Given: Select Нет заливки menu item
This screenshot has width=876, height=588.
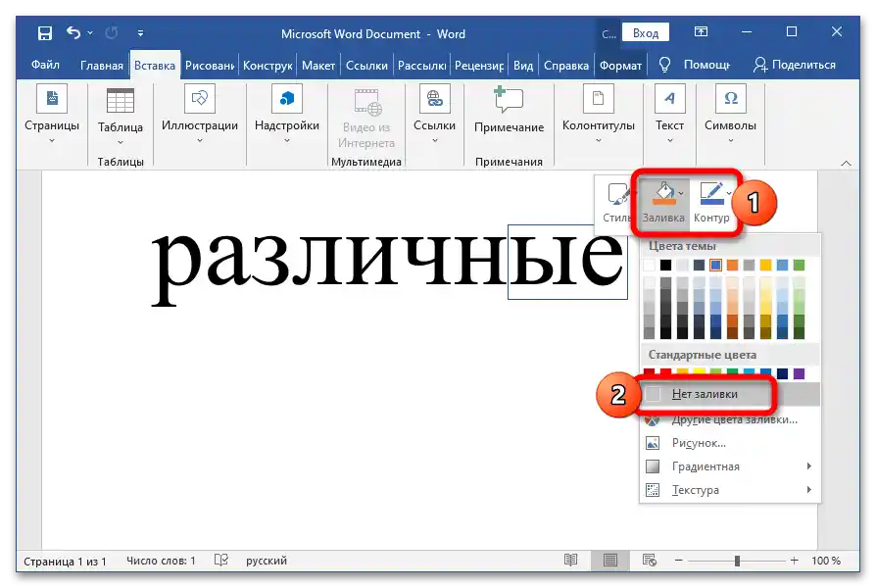Looking at the screenshot, I should coord(730,394).
